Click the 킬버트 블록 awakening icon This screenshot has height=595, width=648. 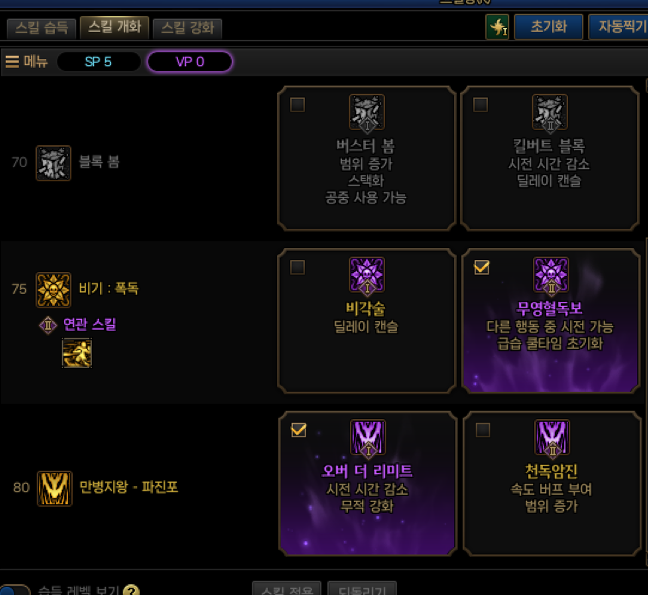pyautogui.click(x=550, y=112)
